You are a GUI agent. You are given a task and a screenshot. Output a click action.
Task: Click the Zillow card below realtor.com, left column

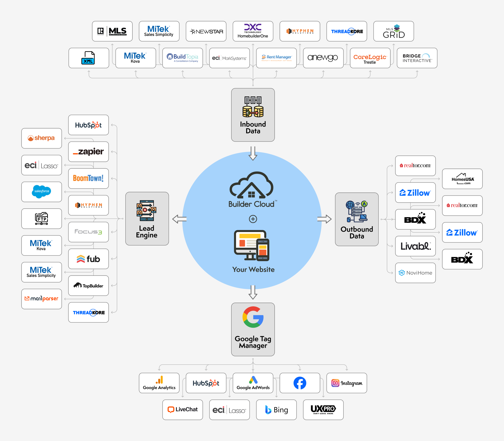[415, 192]
